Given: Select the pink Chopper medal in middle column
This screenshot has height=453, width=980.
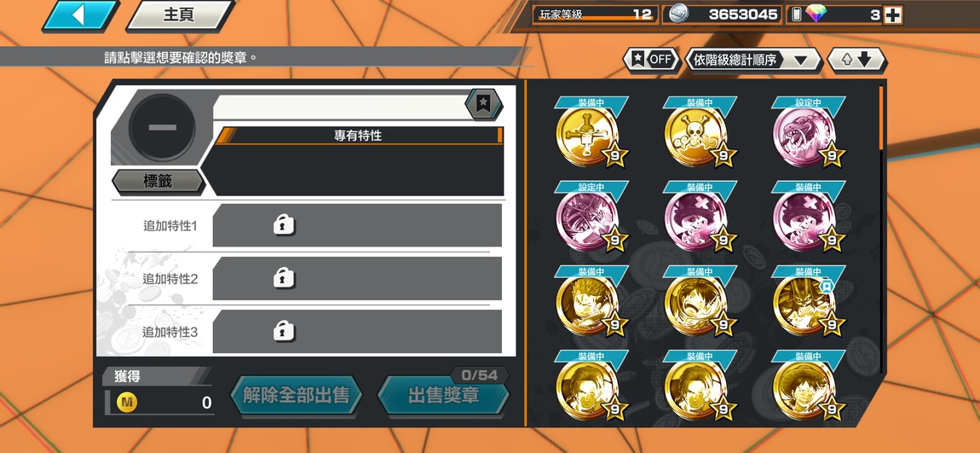Looking at the screenshot, I should [695, 220].
